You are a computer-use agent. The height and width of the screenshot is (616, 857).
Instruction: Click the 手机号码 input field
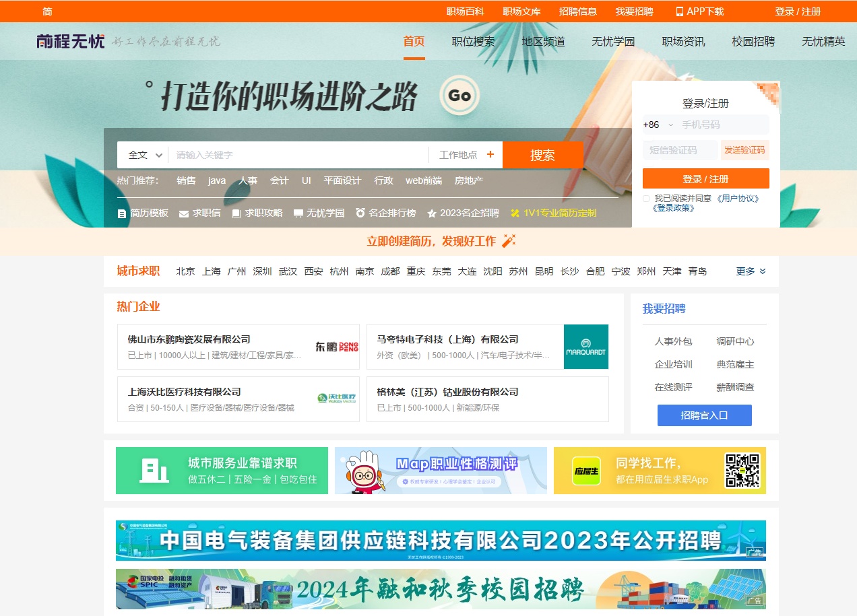click(724, 125)
